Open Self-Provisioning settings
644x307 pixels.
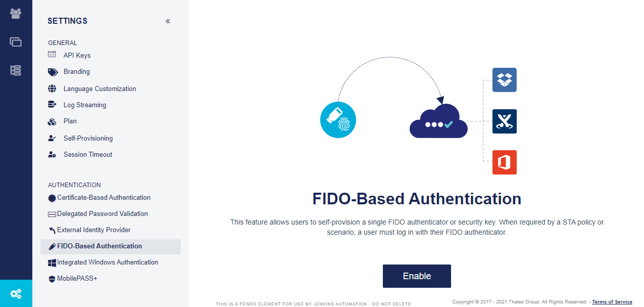(x=88, y=138)
